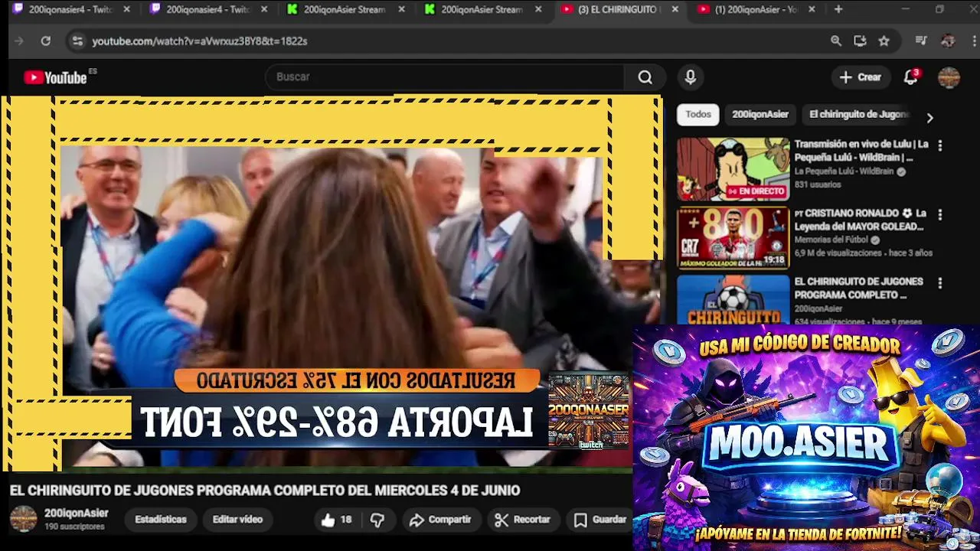980x551 pixels.
Task: Open site information icon in address bar
Action: point(77,41)
